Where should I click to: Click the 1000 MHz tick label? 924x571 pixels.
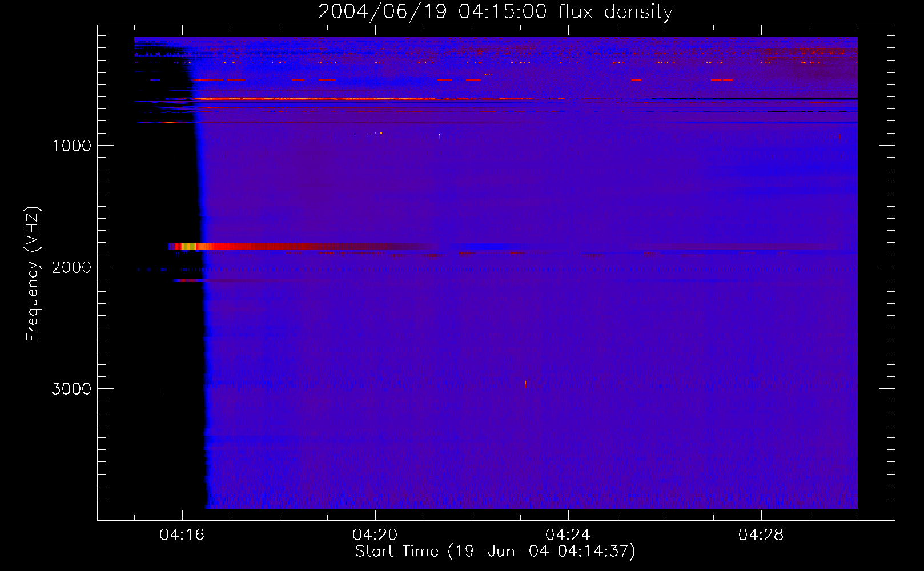(x=71, y=146)
